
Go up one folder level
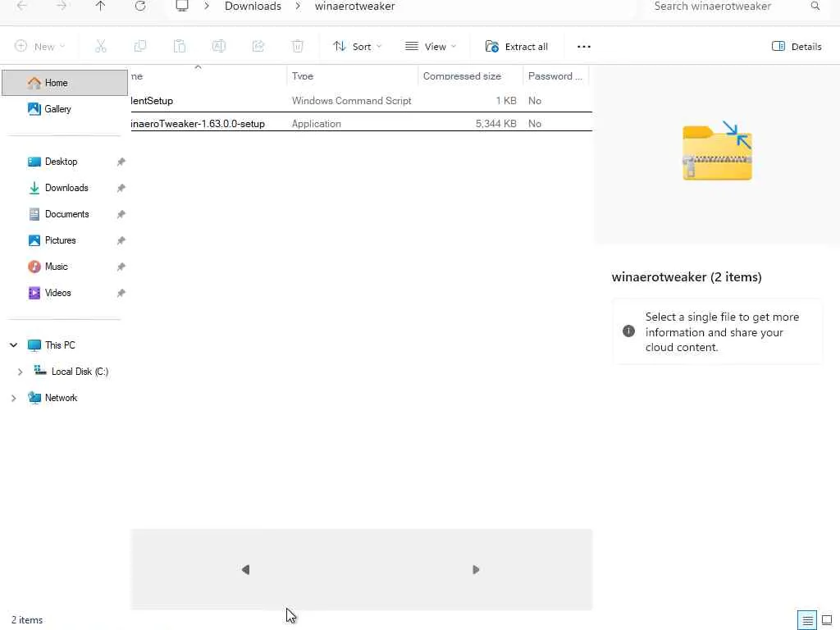point(101,6)
